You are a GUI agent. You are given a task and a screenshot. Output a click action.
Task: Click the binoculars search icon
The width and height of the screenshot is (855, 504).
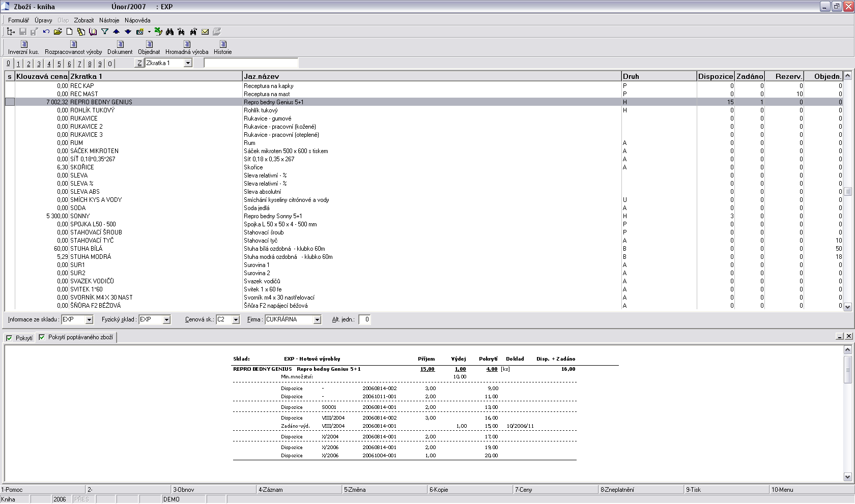coord(170,32)
